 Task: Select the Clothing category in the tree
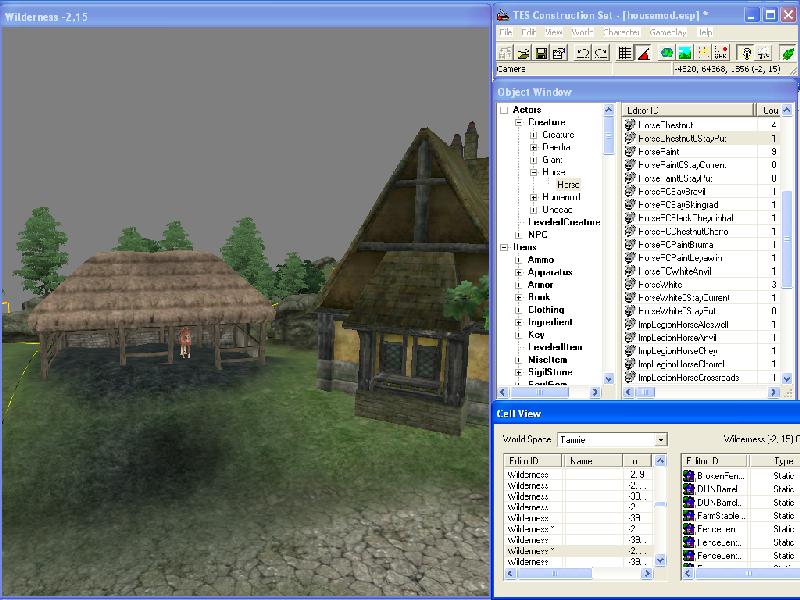pos(546,310)
